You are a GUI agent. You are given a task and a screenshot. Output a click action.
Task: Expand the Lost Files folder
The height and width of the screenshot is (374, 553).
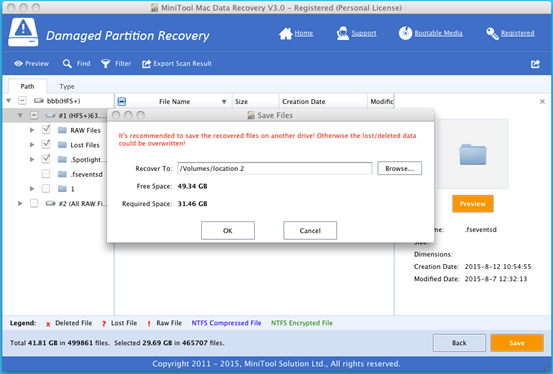point(32,145)
